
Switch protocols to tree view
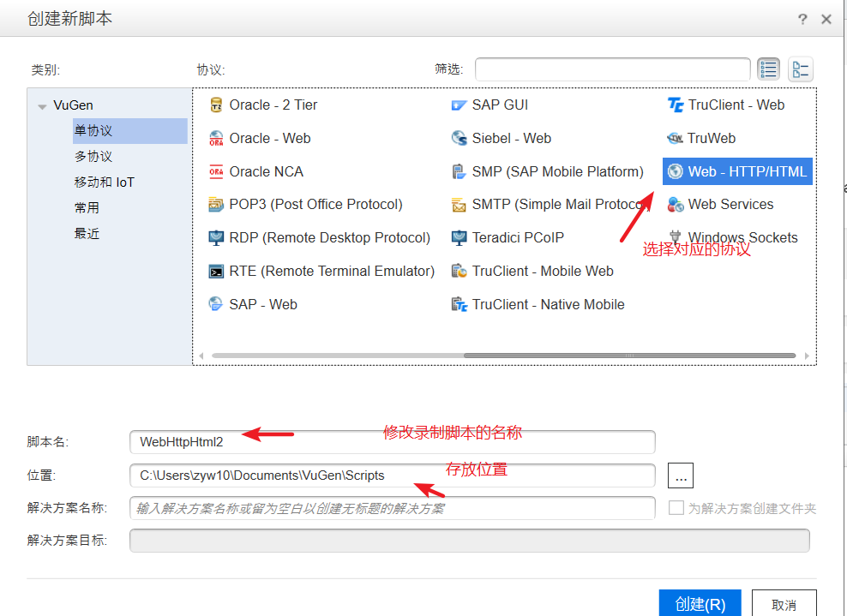[800, 69]
